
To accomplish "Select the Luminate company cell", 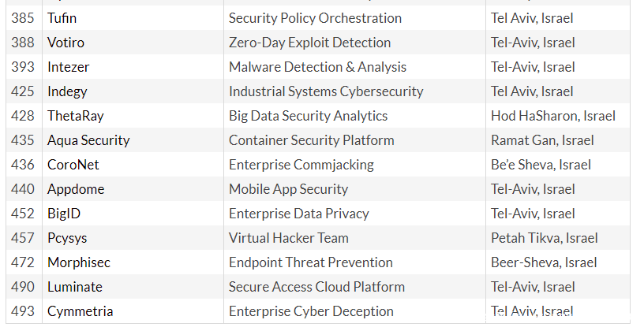I will [x=75, y=287].
